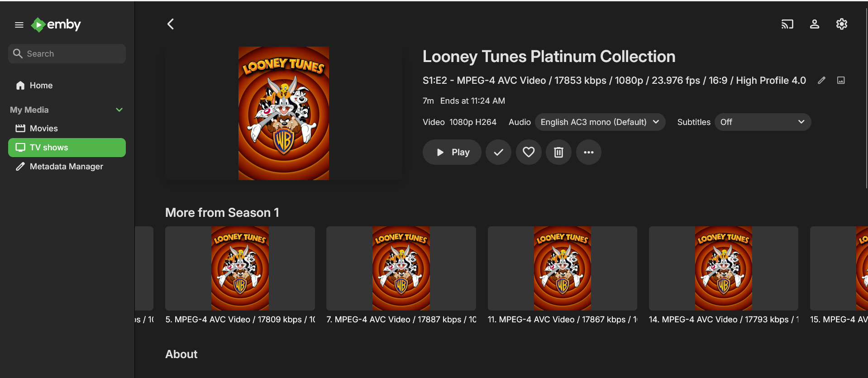Click the Video 1080p H264 info

point(459,122)
